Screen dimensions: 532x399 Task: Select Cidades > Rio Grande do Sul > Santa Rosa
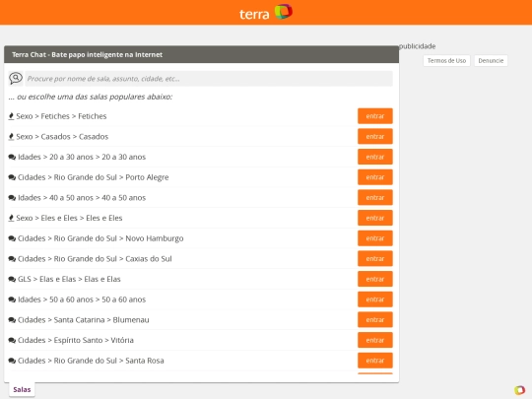click(91, 361)
